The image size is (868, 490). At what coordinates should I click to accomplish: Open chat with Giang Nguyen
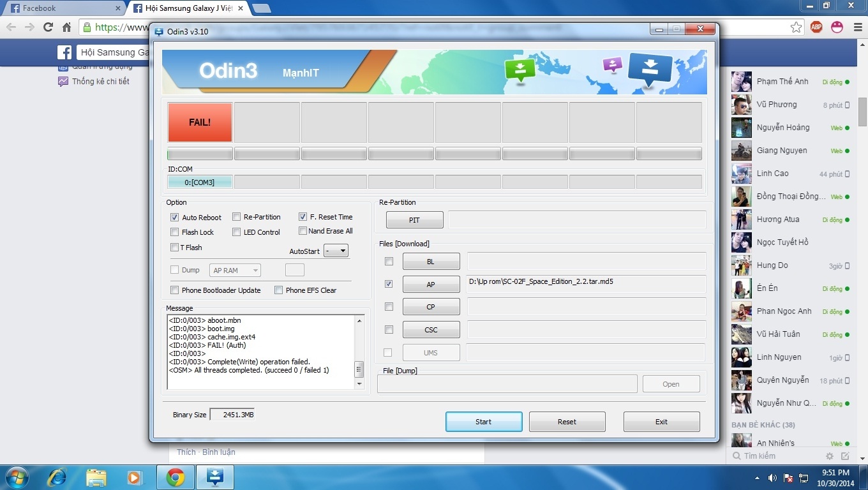pyautogui.click(x=790, y=151)
